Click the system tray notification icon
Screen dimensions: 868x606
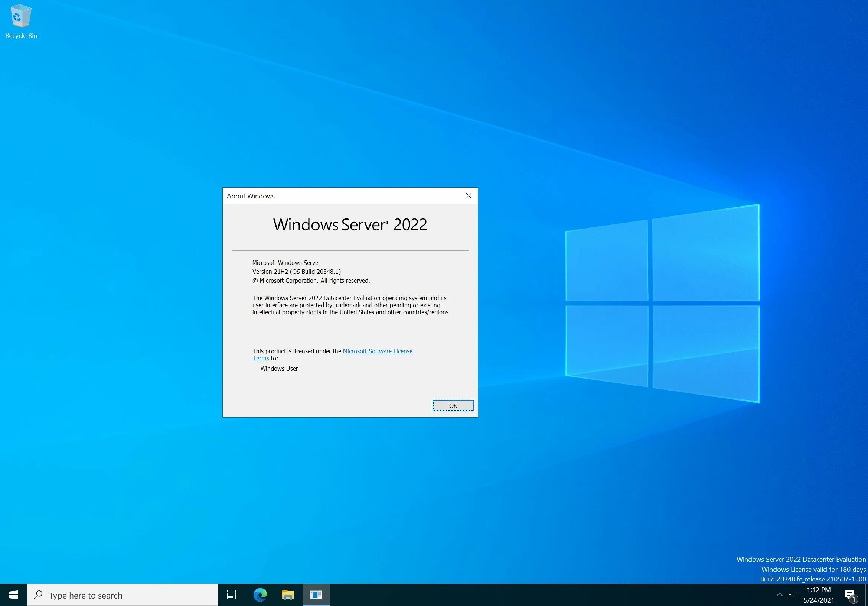tap(855, 594)
